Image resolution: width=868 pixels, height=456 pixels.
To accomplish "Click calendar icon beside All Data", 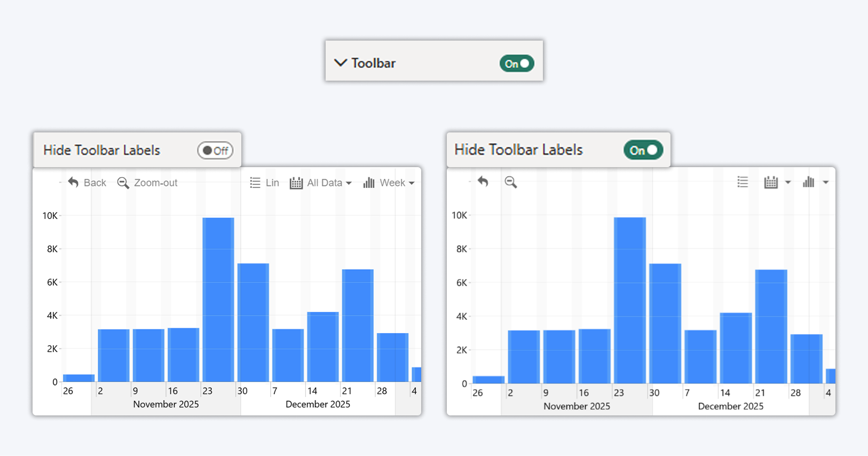I will click(x=296, y=183).
